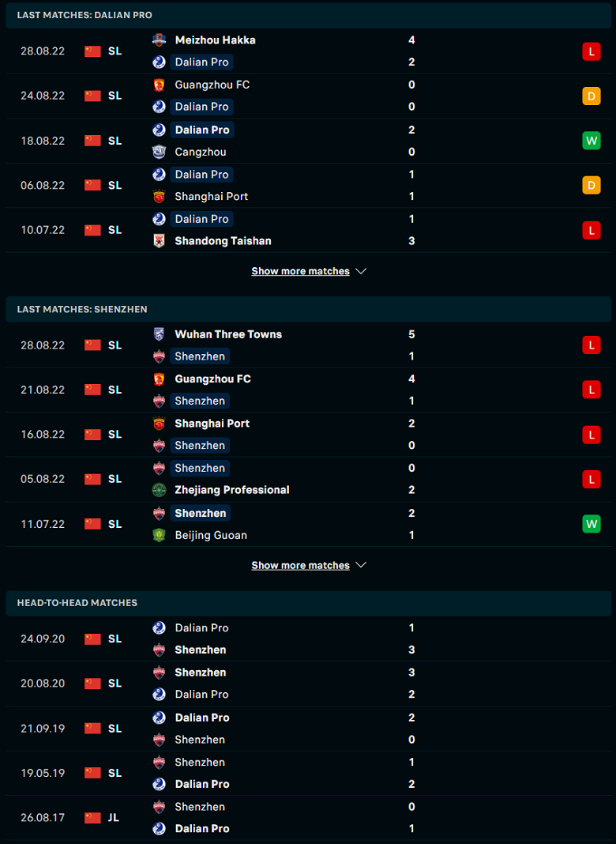This screenshot has width=616, height=844.
Task: Open the 24.09.20 Dalian Pro vs Shenzhen match
Action: click(308, 639)
